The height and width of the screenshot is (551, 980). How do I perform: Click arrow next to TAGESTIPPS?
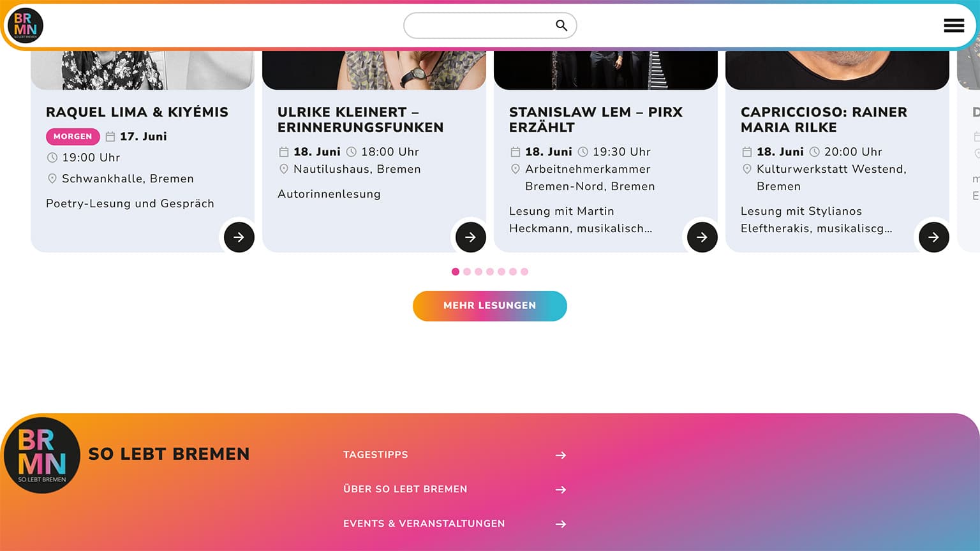tap(561, 455)
